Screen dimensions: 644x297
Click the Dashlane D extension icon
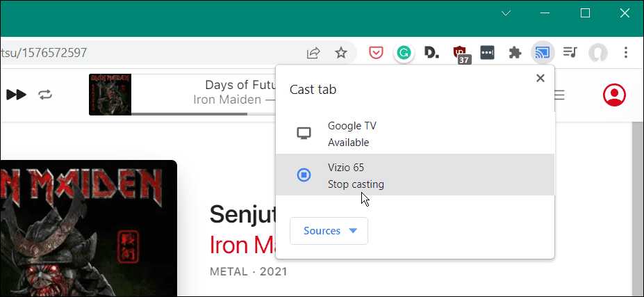coord(431,52)
